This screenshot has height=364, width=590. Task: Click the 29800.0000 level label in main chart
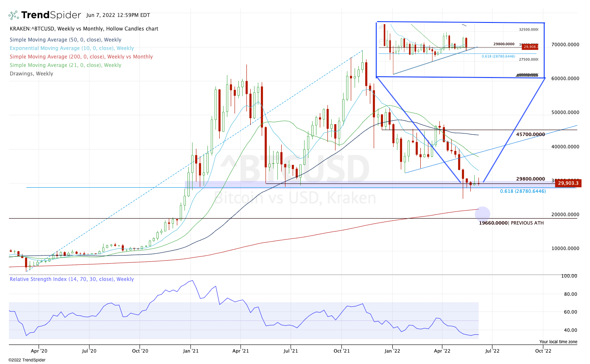[x=530, y=179]
